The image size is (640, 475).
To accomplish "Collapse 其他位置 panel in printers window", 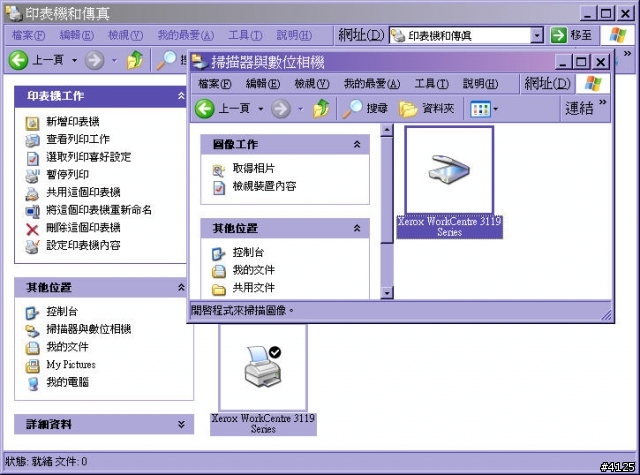I will (x=181, y=287).
